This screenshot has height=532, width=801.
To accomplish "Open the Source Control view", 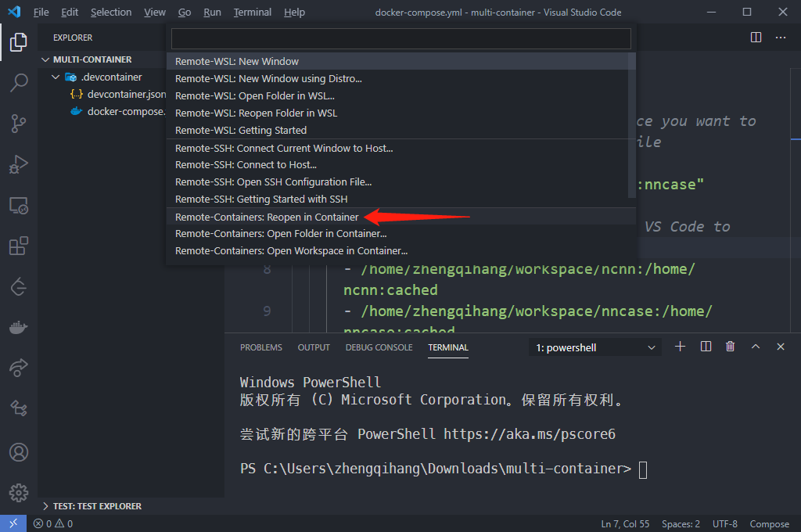I will coord(19,123).
